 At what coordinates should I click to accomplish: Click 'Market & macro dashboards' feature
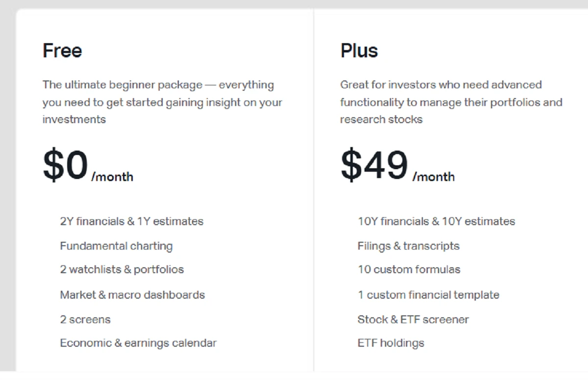(132, 295)
